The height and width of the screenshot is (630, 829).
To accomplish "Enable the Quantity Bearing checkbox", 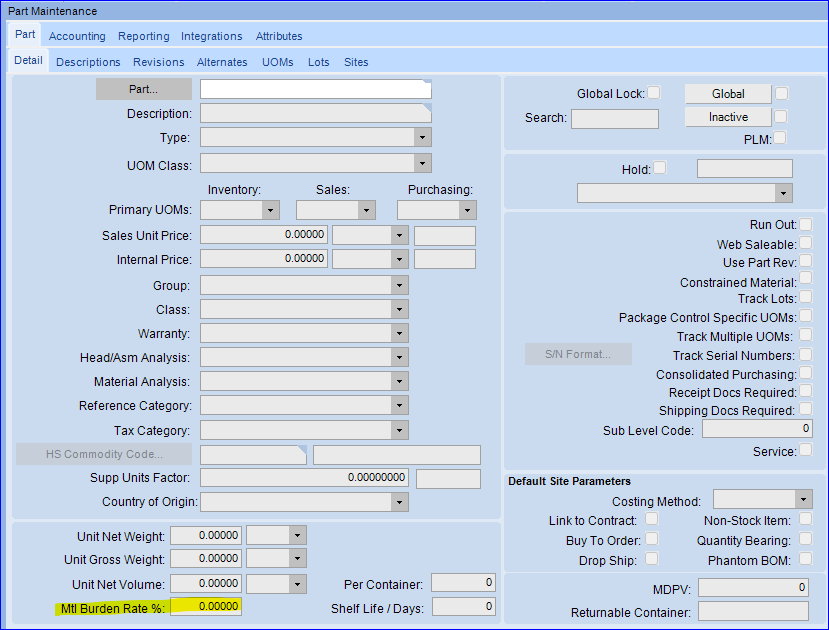I will pos(806,539).
